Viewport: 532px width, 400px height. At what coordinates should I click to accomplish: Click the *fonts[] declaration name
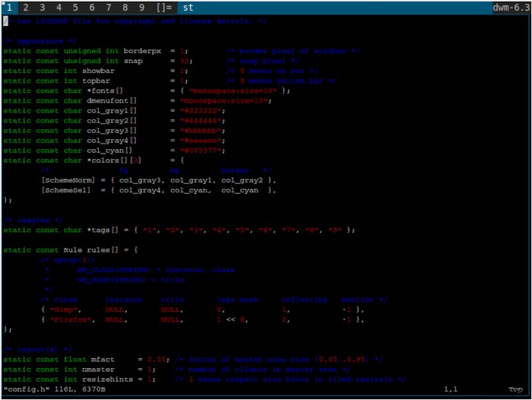[105, 90]
